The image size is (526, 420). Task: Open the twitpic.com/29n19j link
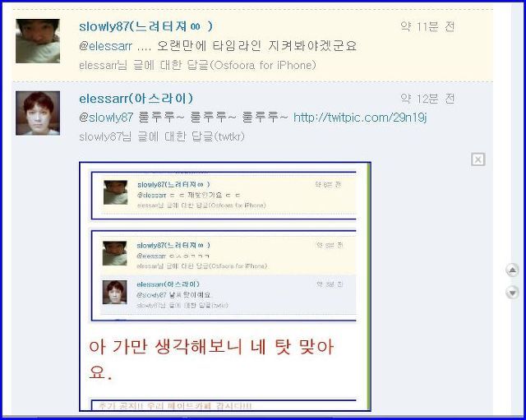pos(360,118)
